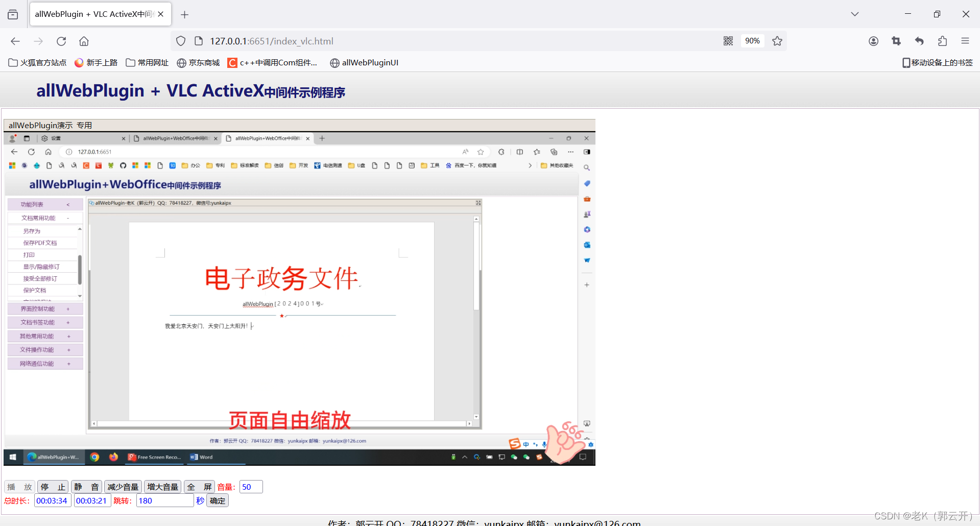This screenshot has height=526, width=980.
Task: Show site information page icon in address bar
Action: 199,41
